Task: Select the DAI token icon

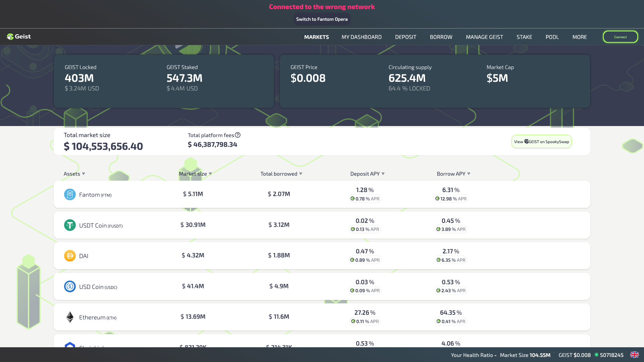Action: (70, 256)
